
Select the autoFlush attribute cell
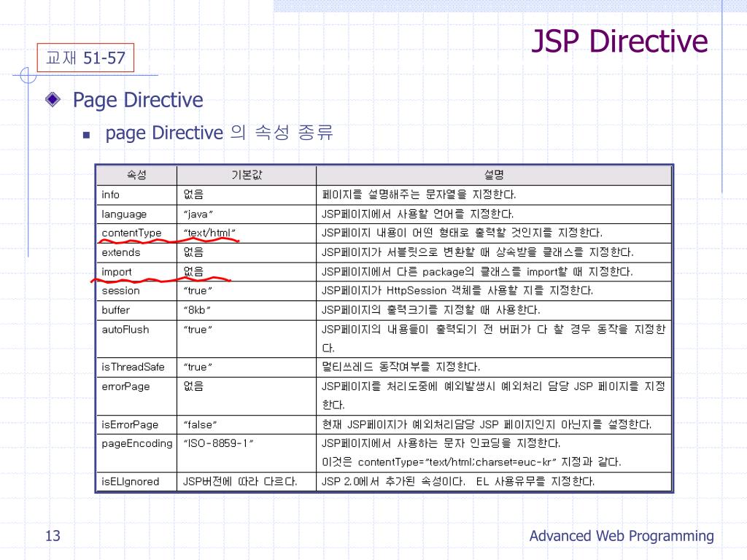click(x=136, y=339)
